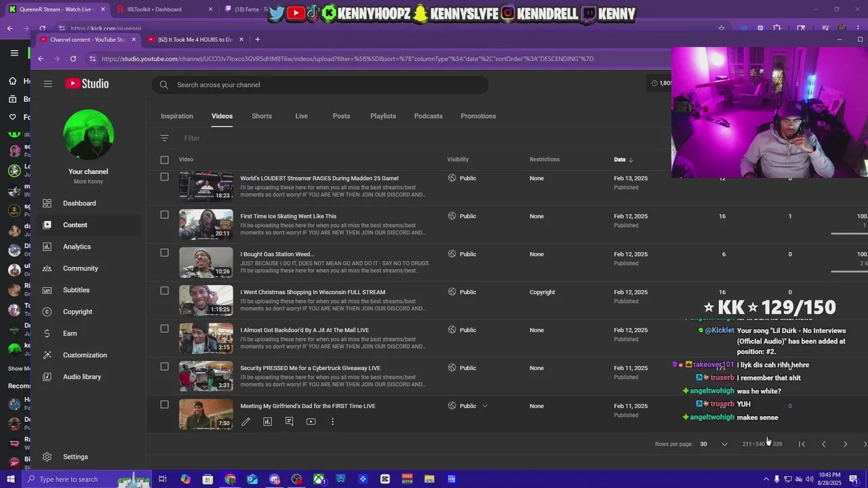
Task: Open the Playlists tab
Action: [383, 116]
